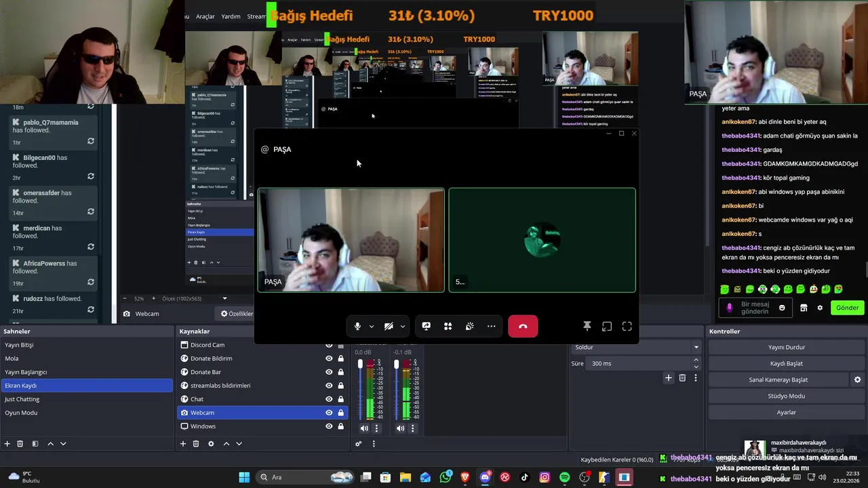Open virtual camera settings gear
The width and height of the screenshot is (868, 488).
tap(857, 380)
